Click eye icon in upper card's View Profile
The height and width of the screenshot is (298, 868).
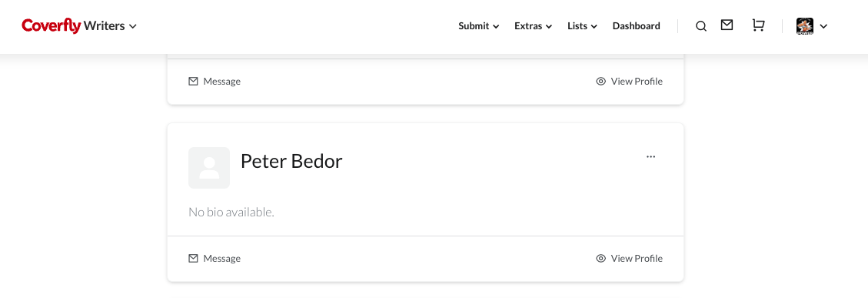600,82
